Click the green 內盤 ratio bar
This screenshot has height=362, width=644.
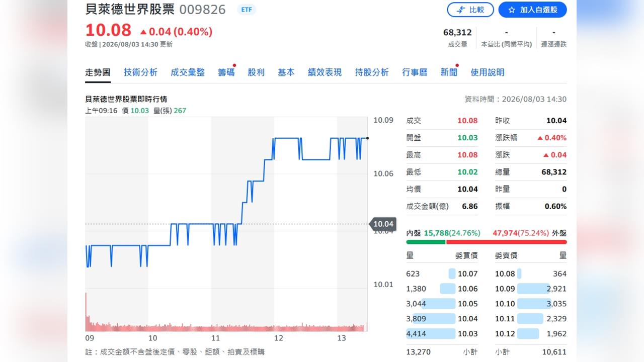pos(426,242)
